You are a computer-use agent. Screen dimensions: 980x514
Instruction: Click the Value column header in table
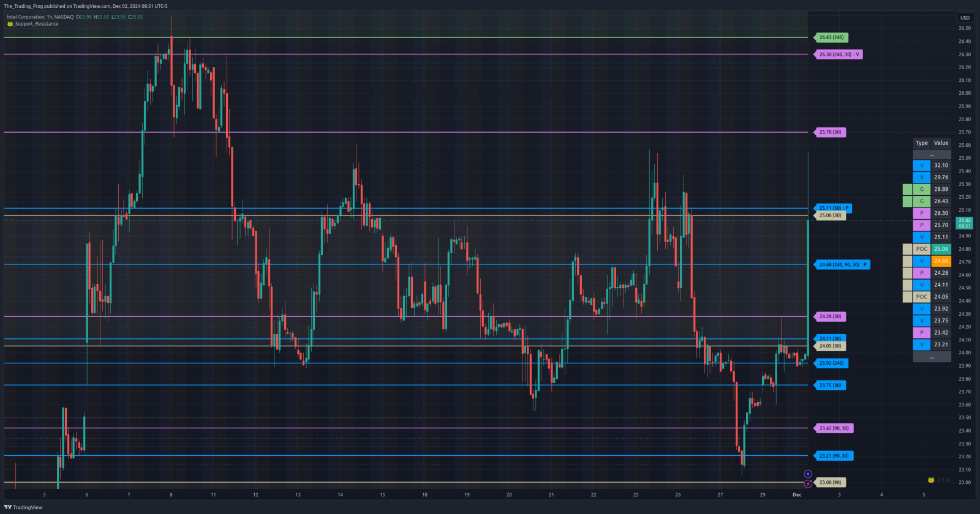pyautogui.click(x=941, y=143)
